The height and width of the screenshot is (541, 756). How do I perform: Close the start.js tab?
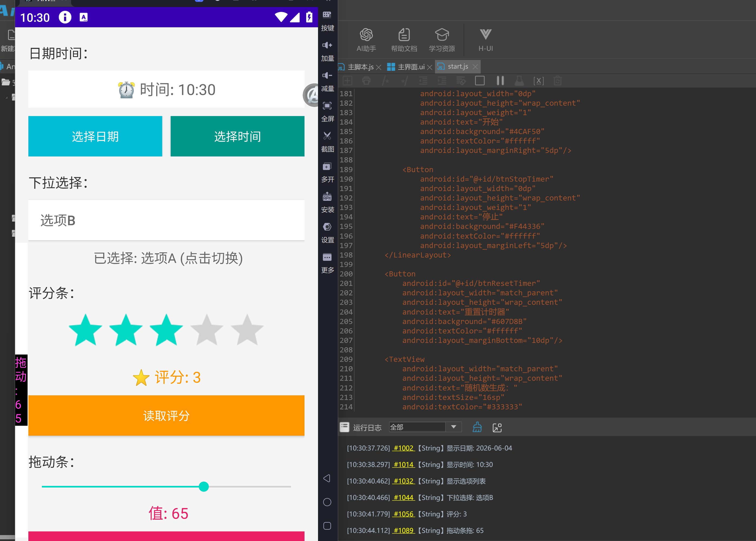click(475, 67)
